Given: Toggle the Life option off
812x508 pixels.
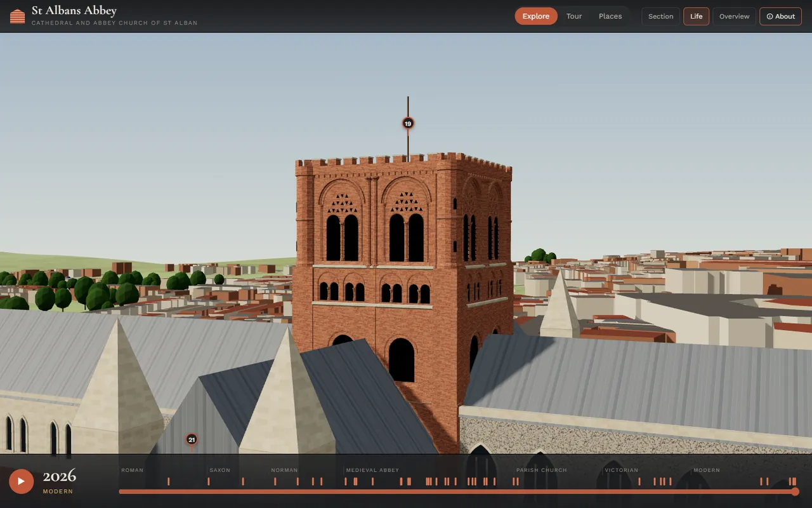Looking at the screenshot, I should 696,17.
